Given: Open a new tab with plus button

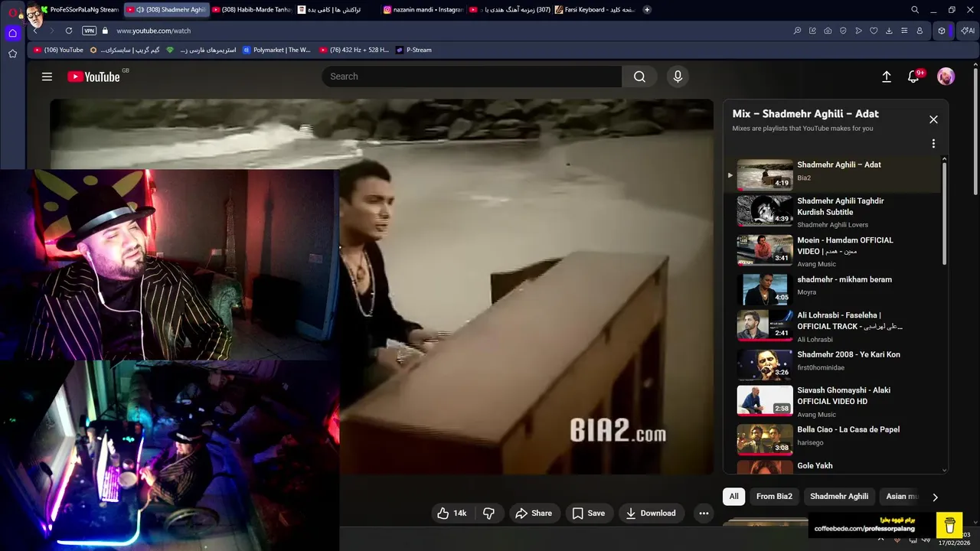Looking at the screenshot, I should click(647, 10).
